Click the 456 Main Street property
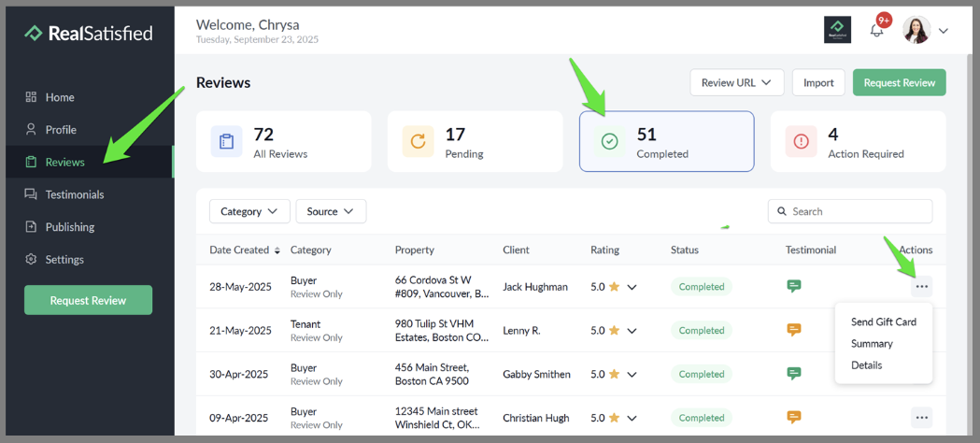This screenshot has height=443, width=980. tap(433, 374)
